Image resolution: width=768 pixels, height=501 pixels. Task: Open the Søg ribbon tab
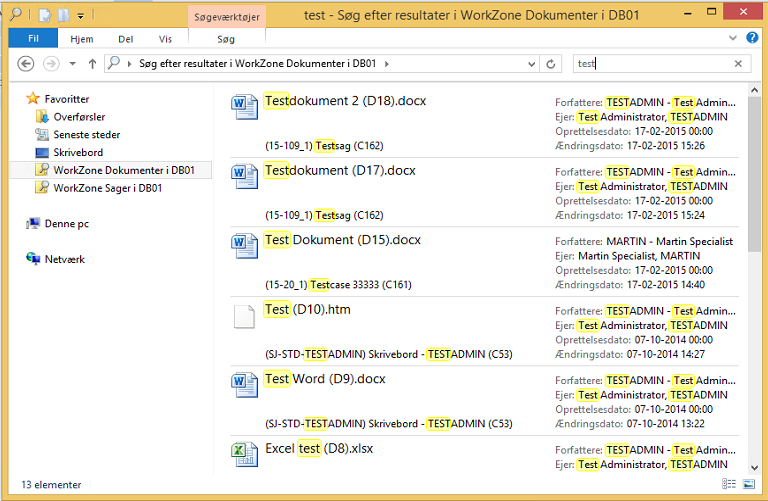pyautogui.click(x=226, y=39)
